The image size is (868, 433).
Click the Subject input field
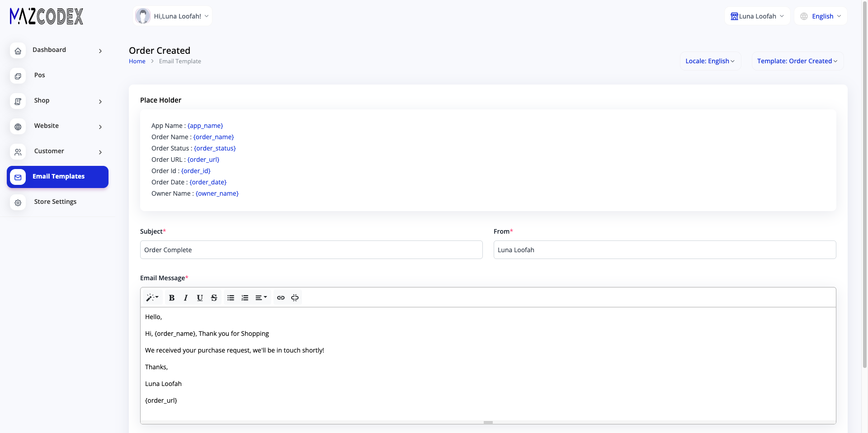pos(311,250)
